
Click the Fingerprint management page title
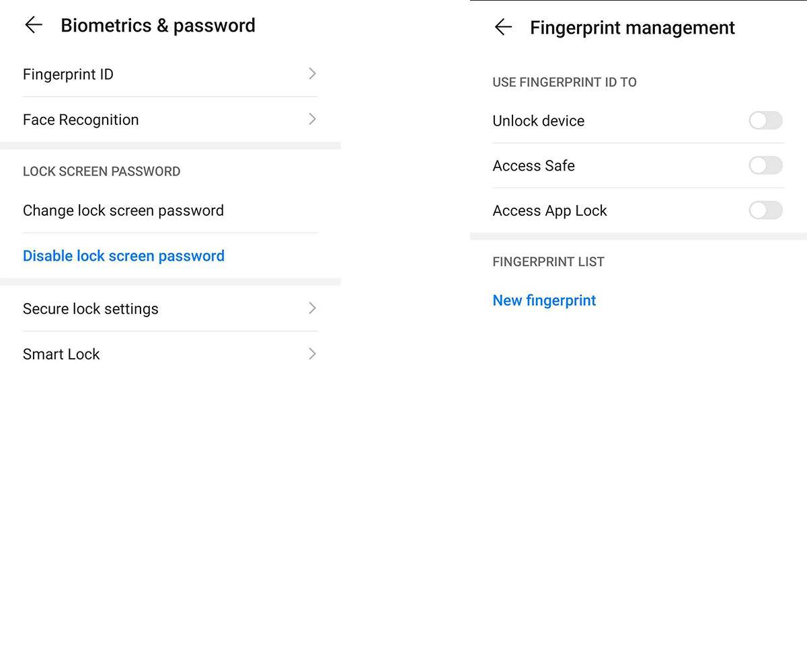point(632,28)
